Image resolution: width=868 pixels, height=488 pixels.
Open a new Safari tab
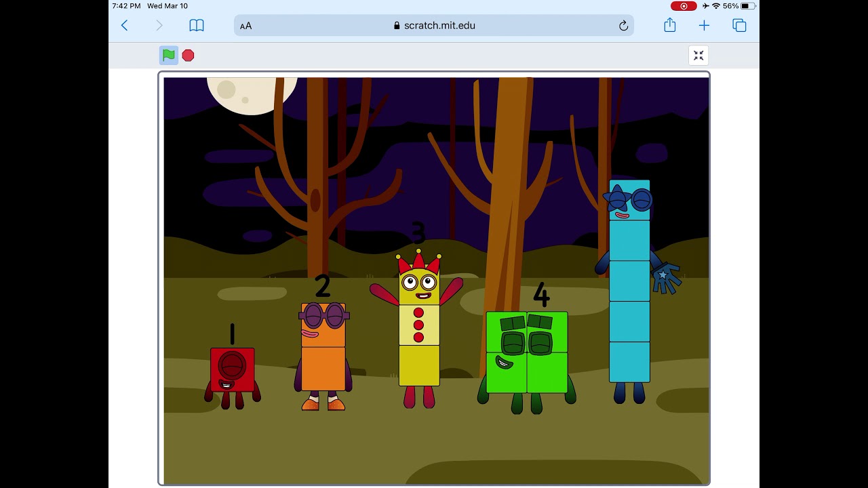point(704,26)
